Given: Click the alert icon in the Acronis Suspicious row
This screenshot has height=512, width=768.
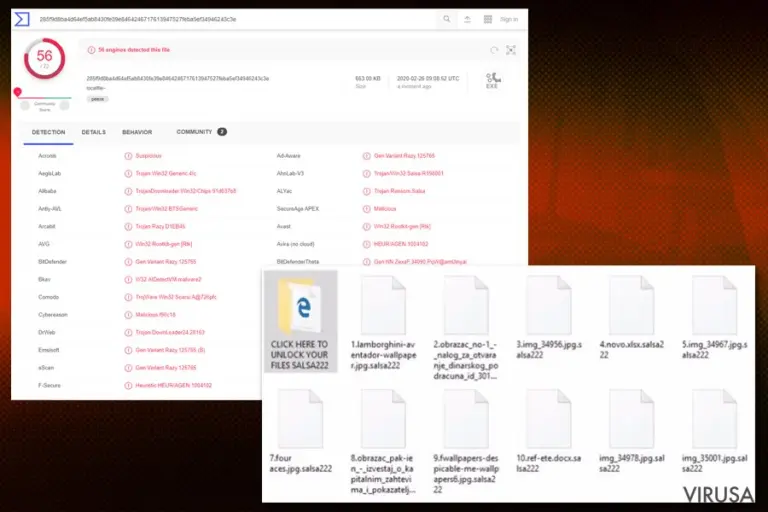Looking at the screenshot, I should (128, 156).
